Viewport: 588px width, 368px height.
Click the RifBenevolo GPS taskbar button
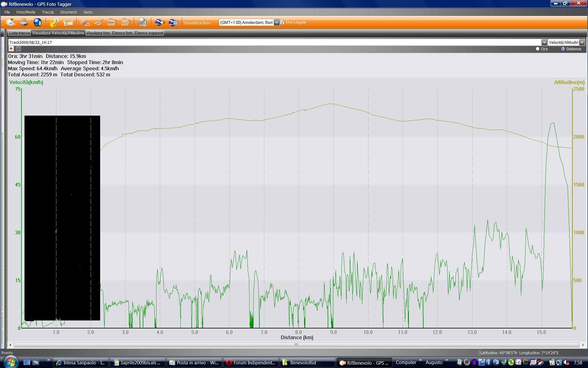[x=364, y=362]
